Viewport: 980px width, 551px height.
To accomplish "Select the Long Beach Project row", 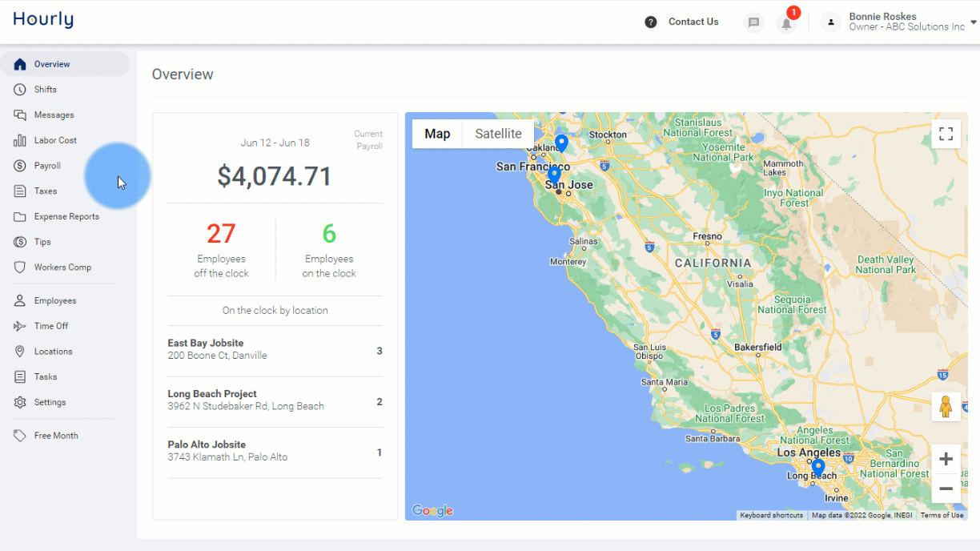I will tap(275, 402).
